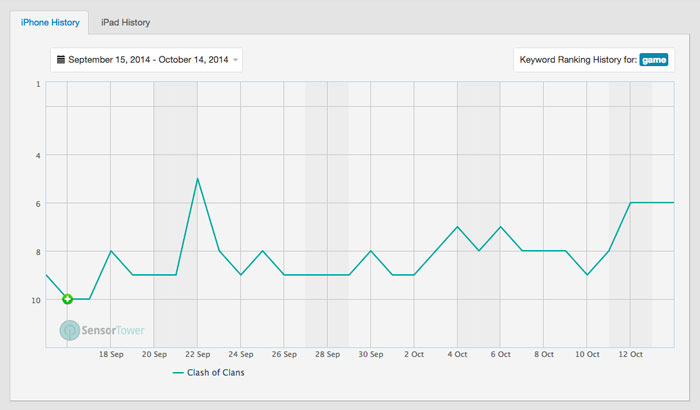700x410 pixels.
Task: Click the rank 10 y-axis label
Action: click(36, 300)
